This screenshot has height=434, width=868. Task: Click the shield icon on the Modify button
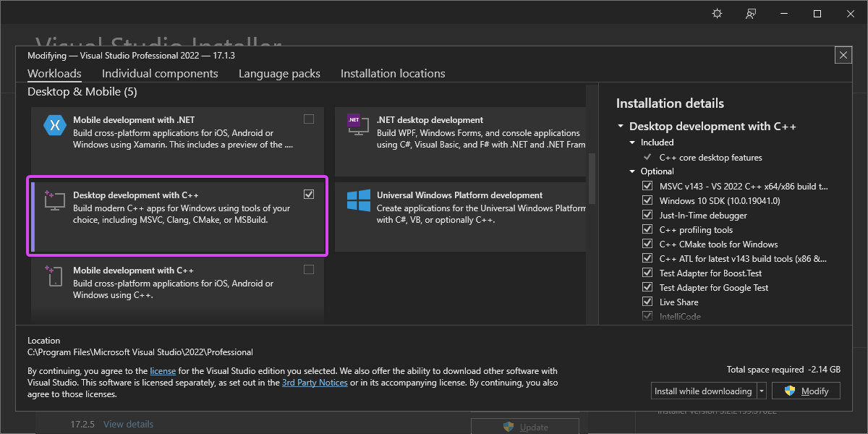coord(790,391)
